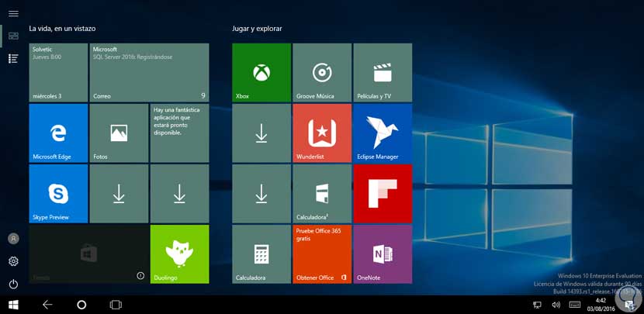Viewport: 644px width, 314px height.
Task: Click the taskbar Back arrow
Action: 47,305
